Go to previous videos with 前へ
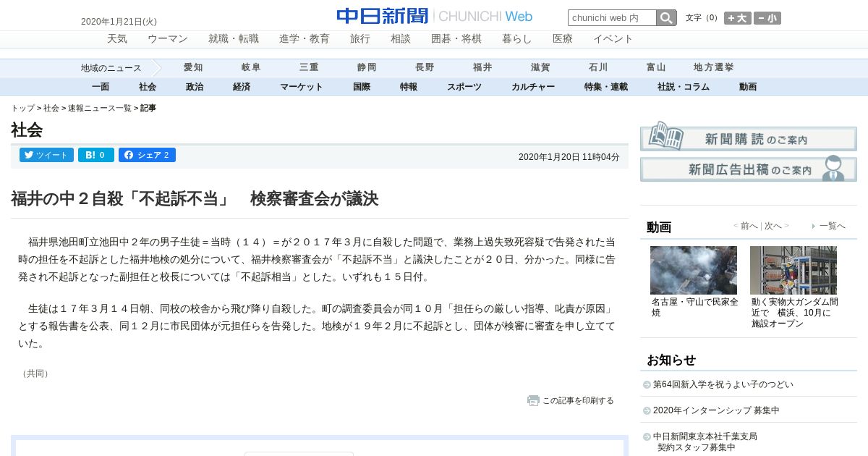The image size is (868, 456). pos(749,226)
